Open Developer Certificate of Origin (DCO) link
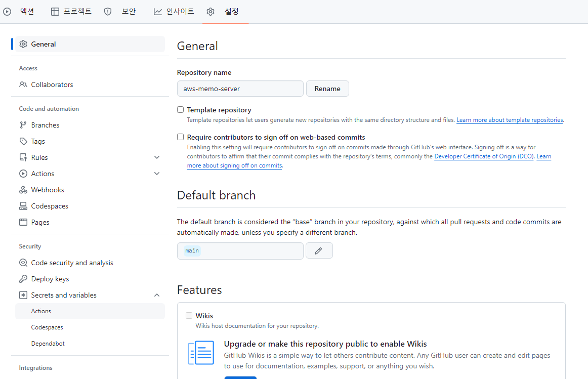 click(484, 156)
